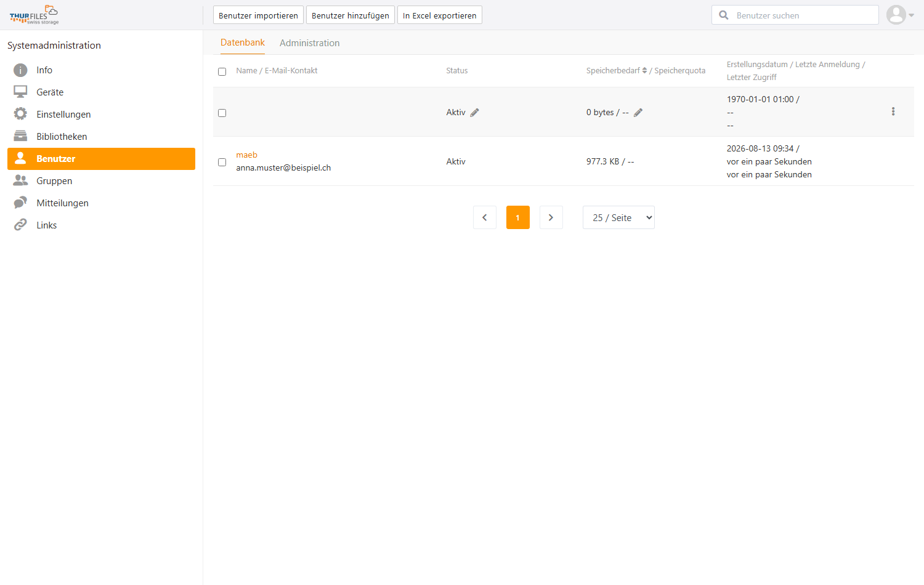Viewport: 924px width, 585px height.
Task: Click the Mitteilungen chat bubbles icon
Action: coord(20,203)
